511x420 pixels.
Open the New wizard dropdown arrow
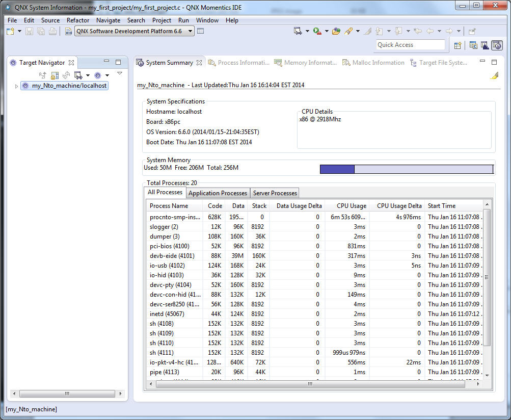point(19,31)
